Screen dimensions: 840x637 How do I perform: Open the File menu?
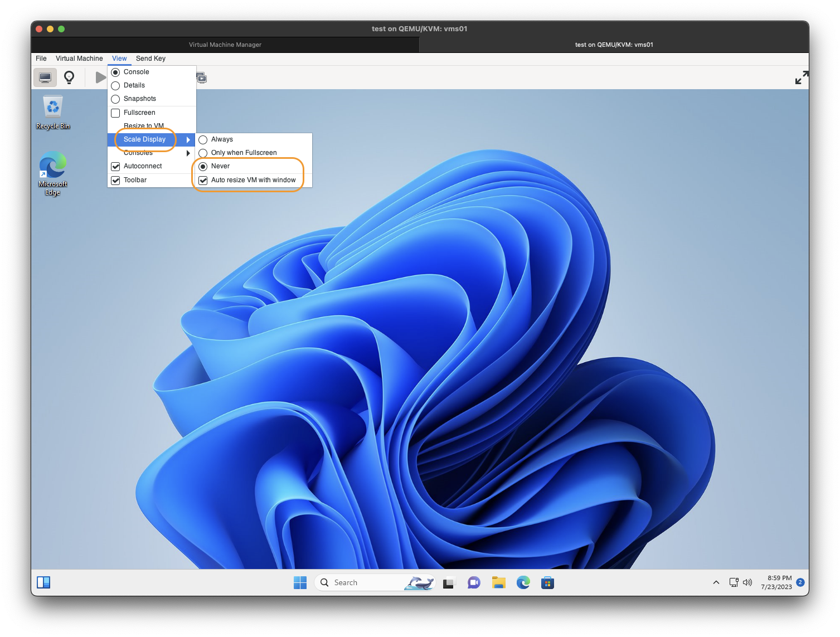point(41,59)
